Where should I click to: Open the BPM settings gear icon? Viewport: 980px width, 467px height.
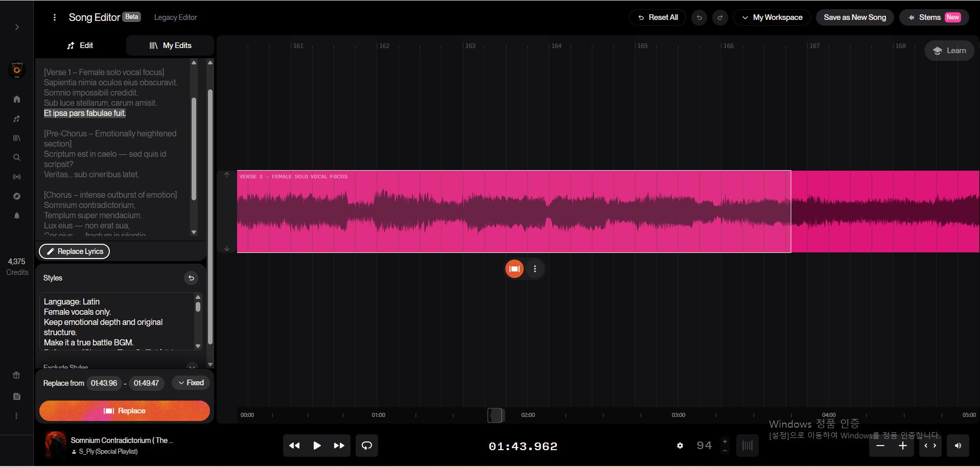coord(680,446)
